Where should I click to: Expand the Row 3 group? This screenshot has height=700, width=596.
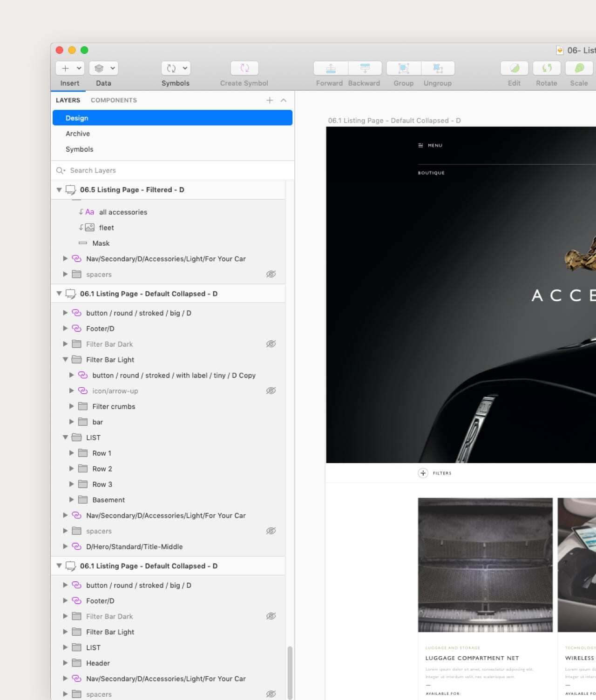pyautogui.click(x=72, y=484)
